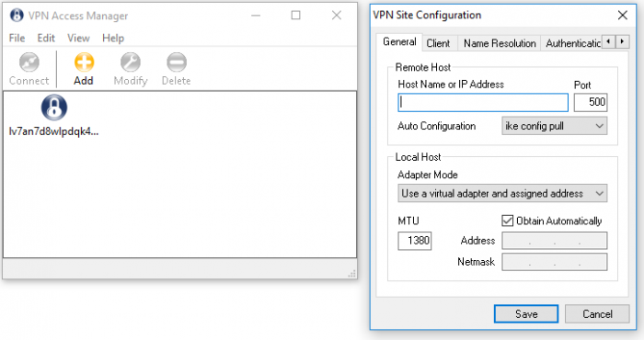
Task: Click the VPN Access Manager title bar icon
Action: click(x=17, y=16)
